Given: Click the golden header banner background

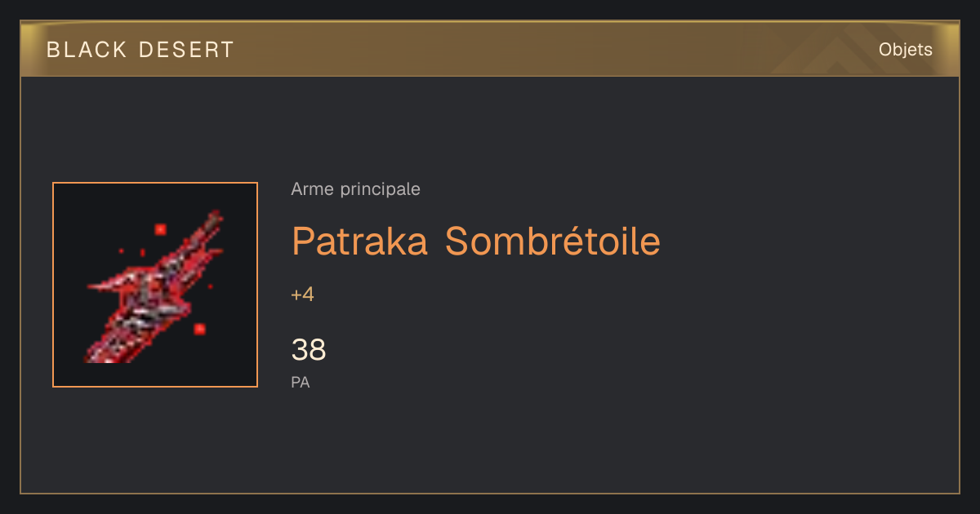Looking at the screenshot, I should point(490,50).
